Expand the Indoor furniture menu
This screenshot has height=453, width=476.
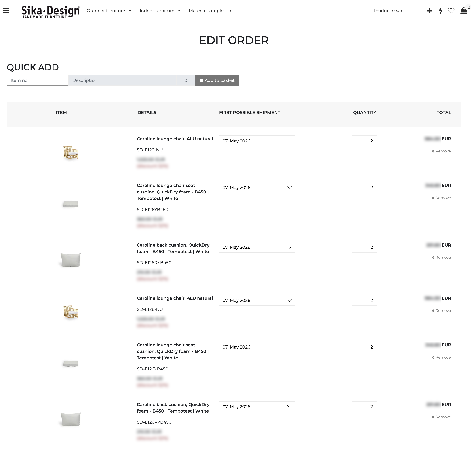(160, 11)
